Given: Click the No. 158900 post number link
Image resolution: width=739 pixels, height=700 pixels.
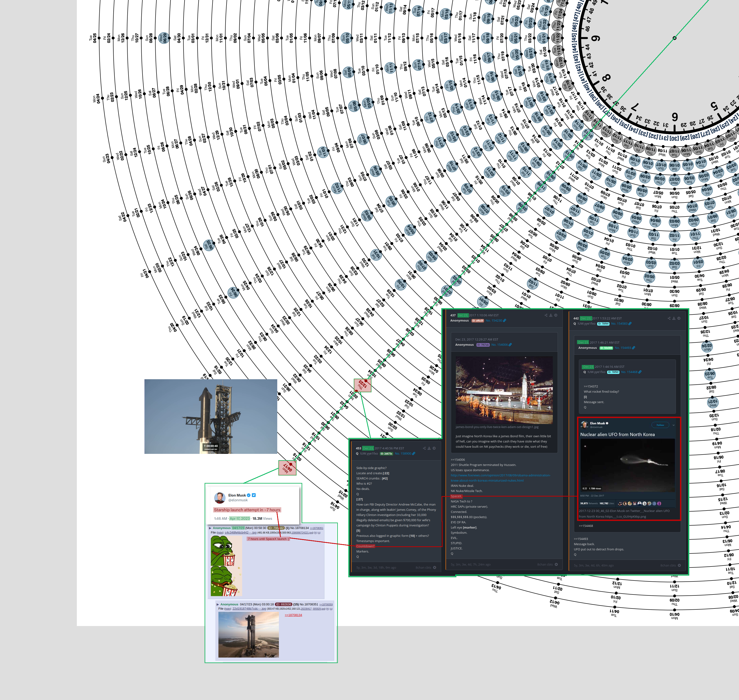Looking at the screenshot, I should tap(403, 454).
